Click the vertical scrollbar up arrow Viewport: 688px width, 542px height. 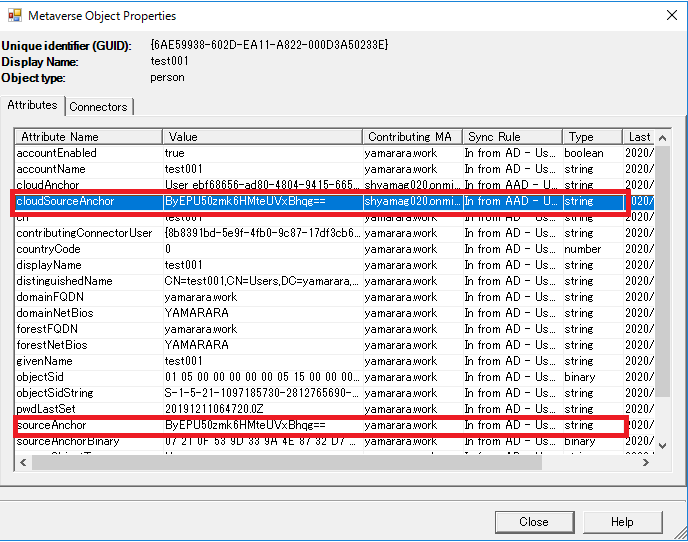tap(663, 138)
